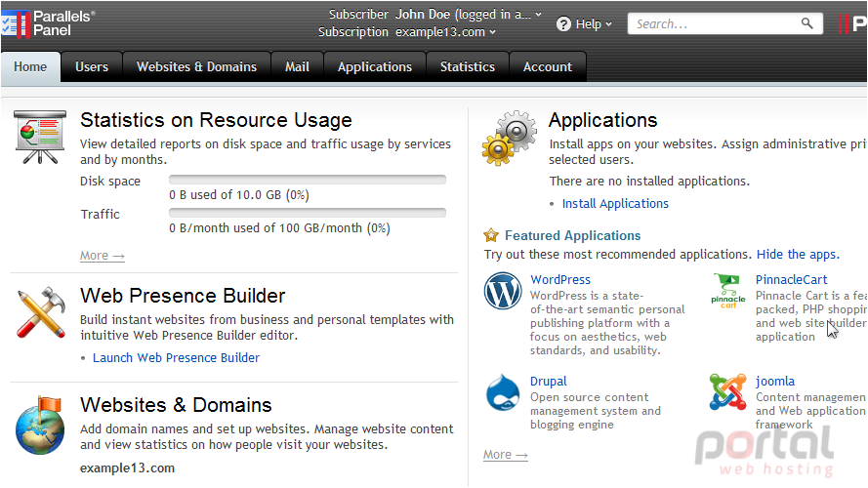Open More link under Statistics on Resource Usage
Viewport: 868px width, 488px height.
pos(103,256)
